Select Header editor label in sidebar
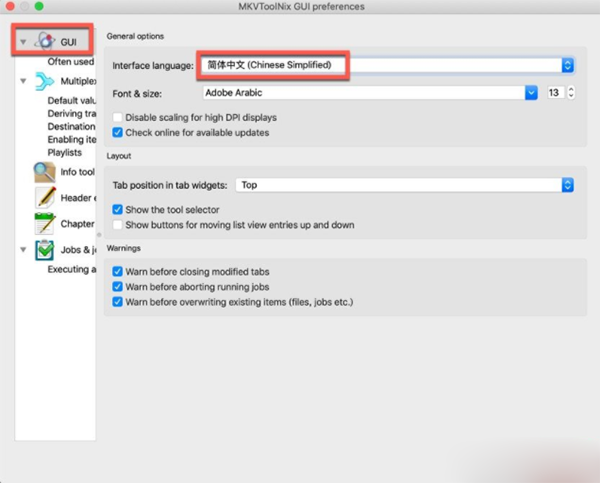 (x=78, y=197)
